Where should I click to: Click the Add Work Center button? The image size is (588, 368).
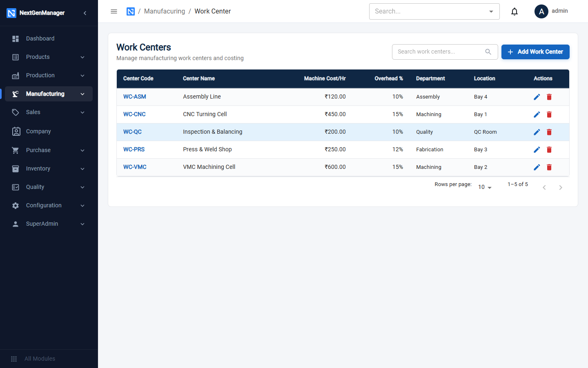[535, 52]
